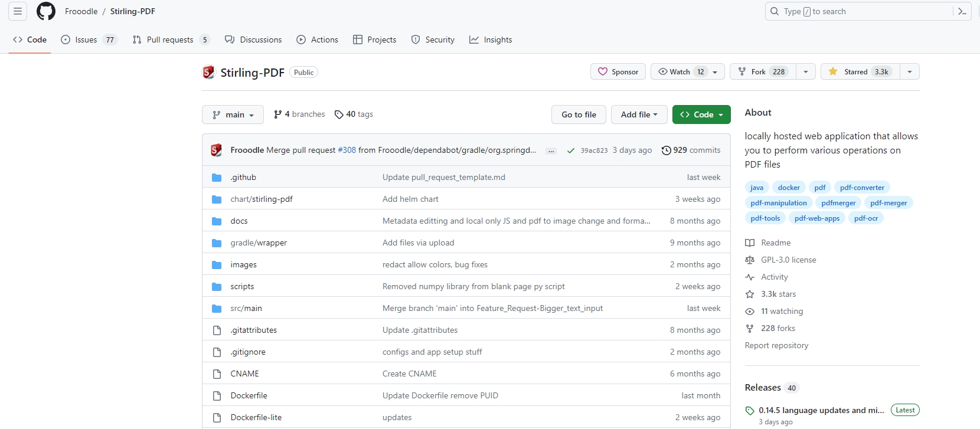Screen dimensions: 980x429
Task: Click the watching eye icon in About
Action: [750, 312]
